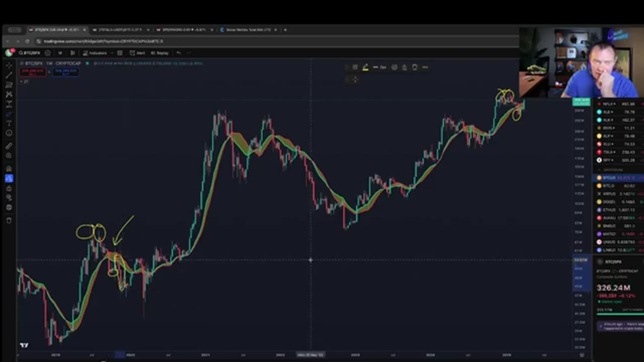
Task: Switch to the Social Metrics browser tab
Action: click(x=249, y=30)
